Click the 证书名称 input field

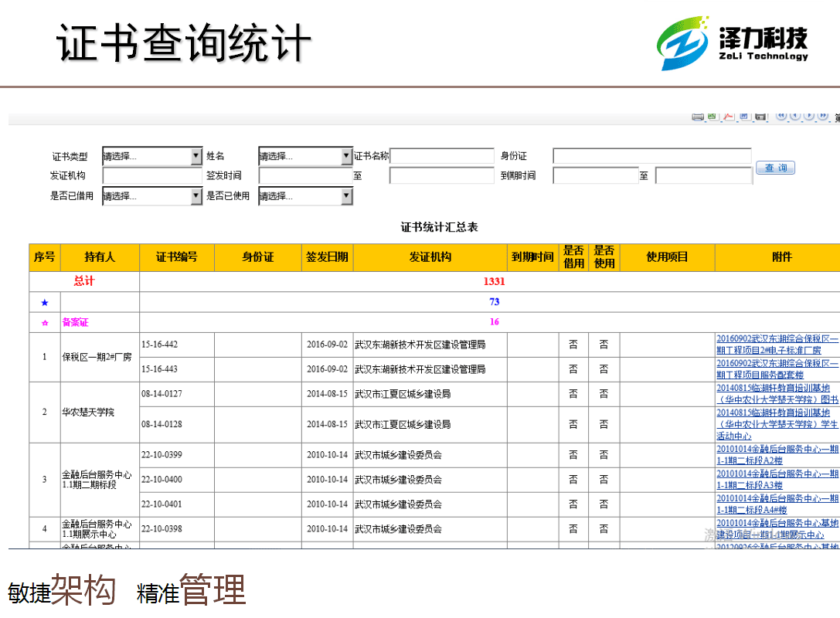[x=441, y=157]
